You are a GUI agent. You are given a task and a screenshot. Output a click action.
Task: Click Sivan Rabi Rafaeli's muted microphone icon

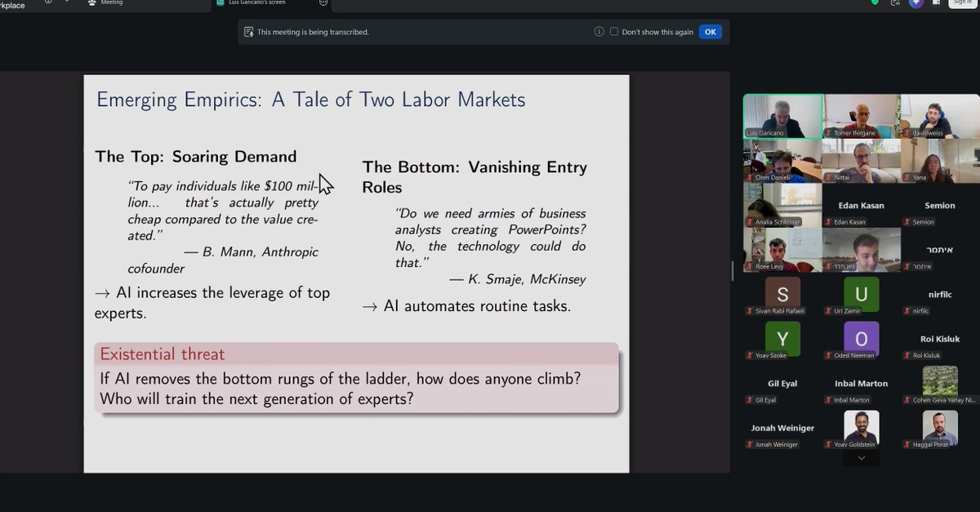click(x=750, y=311)
